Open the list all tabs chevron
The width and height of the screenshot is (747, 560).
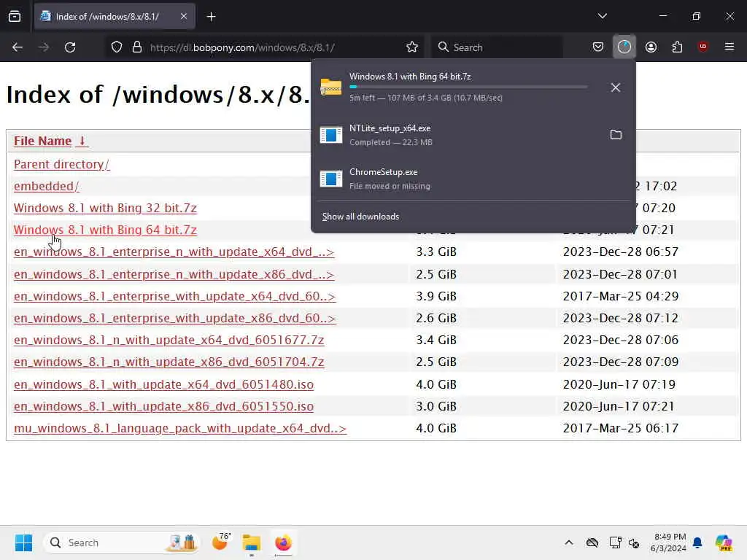point(602,16)
